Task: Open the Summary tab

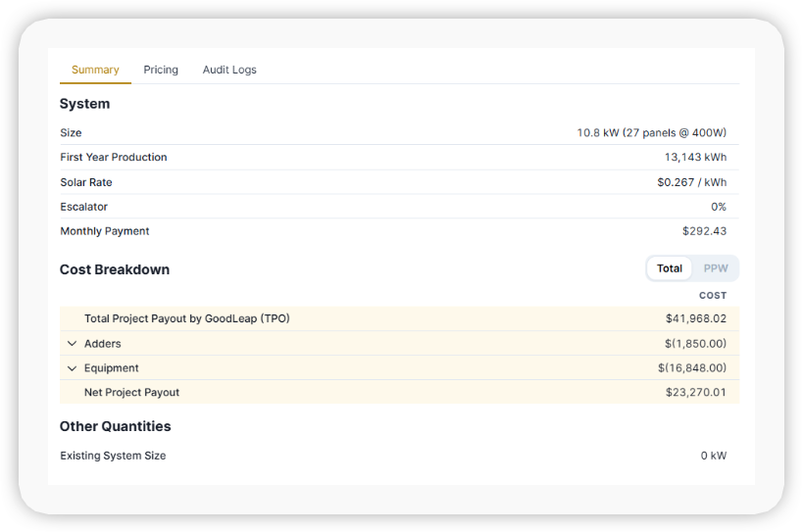Action: (95, 70)
